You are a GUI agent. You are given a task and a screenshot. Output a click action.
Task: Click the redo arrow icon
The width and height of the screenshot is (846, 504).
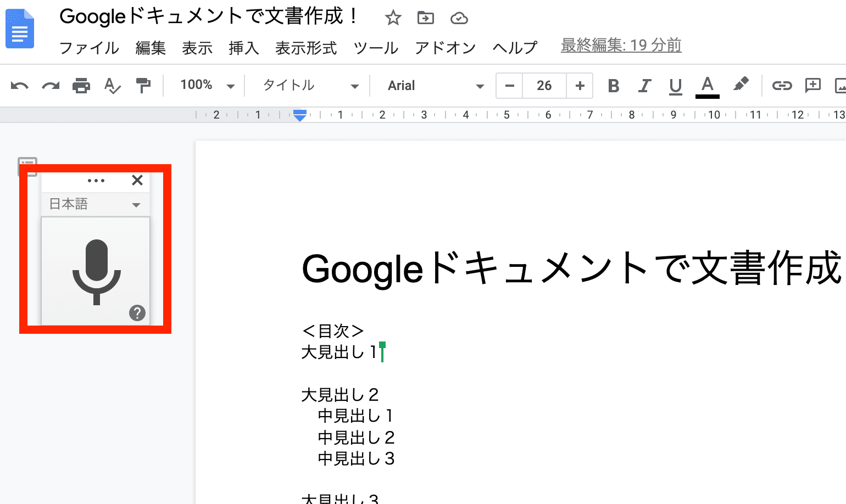click(51, 86)
